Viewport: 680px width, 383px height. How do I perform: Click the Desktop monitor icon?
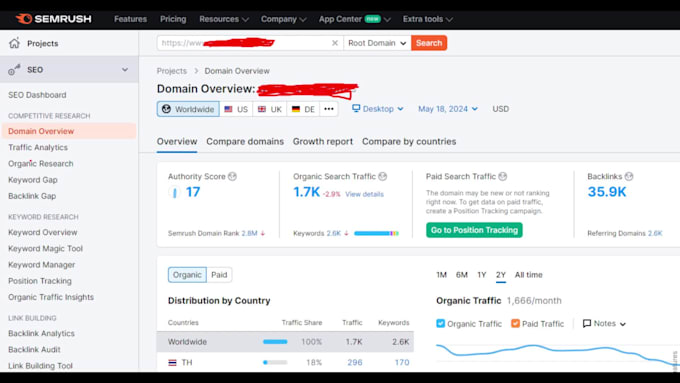(356, 108)
